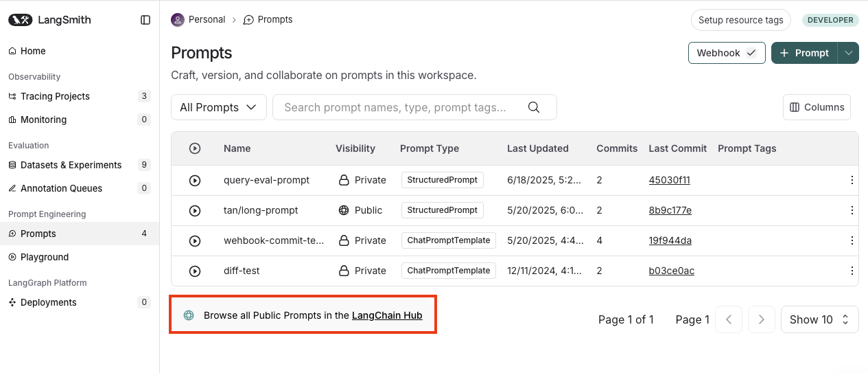Click the Visibility column header
Screen dimensions: 868x373
(x=355, y=148)
